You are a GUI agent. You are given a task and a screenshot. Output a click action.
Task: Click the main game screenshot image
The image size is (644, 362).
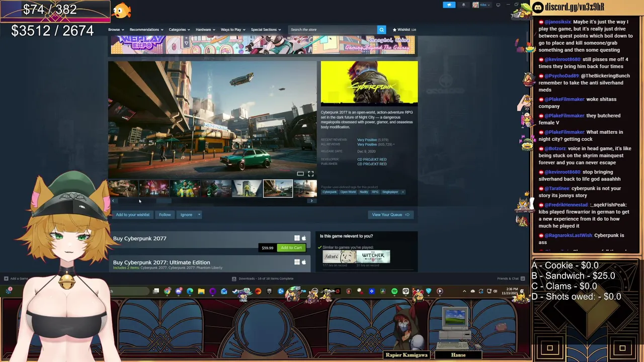pos(212,120)
